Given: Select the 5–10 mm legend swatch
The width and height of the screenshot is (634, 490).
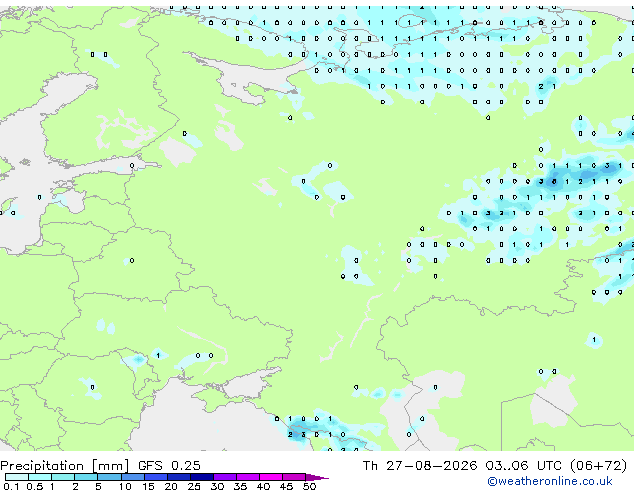Looking at the screenshot, I should tap(109, 477).
